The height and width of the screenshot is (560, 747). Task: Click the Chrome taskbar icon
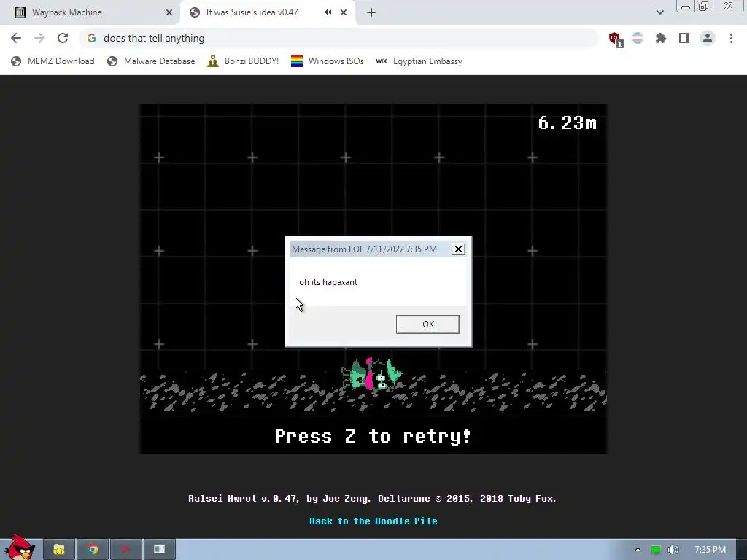(93, 550)
